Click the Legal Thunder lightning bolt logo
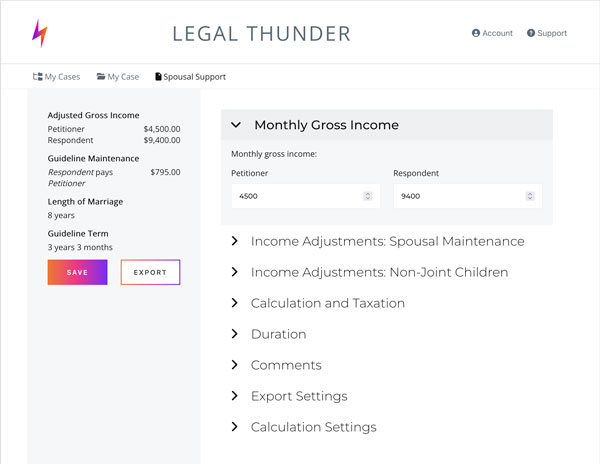Screen dimensions: 600x464 [x=39, y=33]
